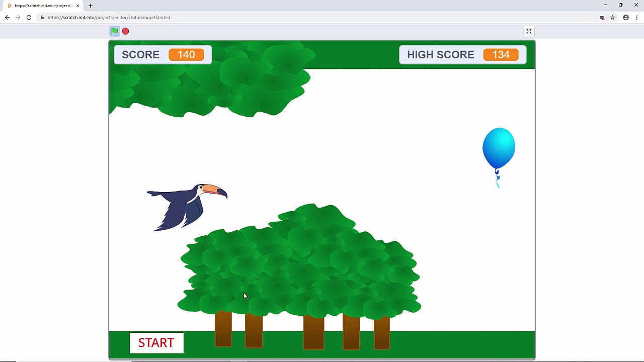
Task: Click the browser profile avatar toggle
Action: pyautogui.click(x=625, y=17)
